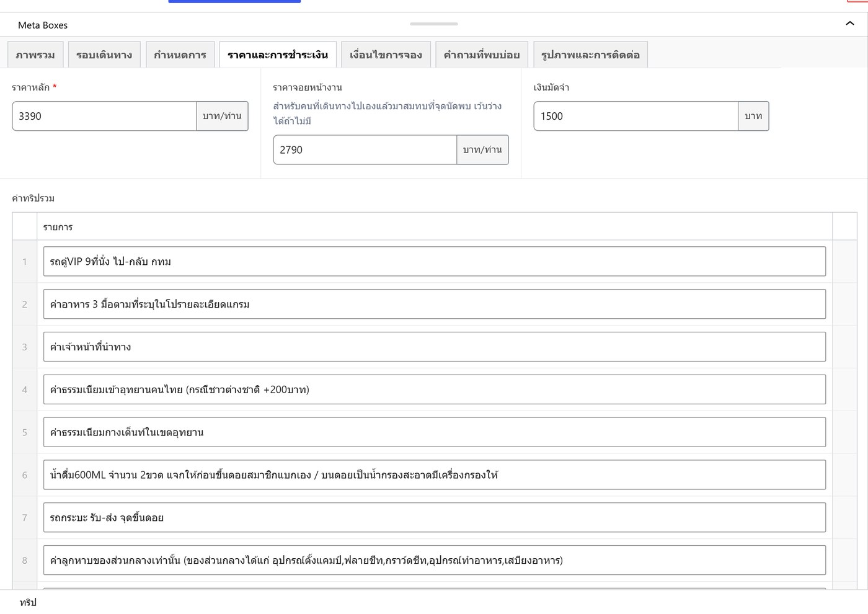Open คำถามที่พบบ่อย tab
Screen dimensions: 868x614
pyautogui.click(x=482, y=55)
